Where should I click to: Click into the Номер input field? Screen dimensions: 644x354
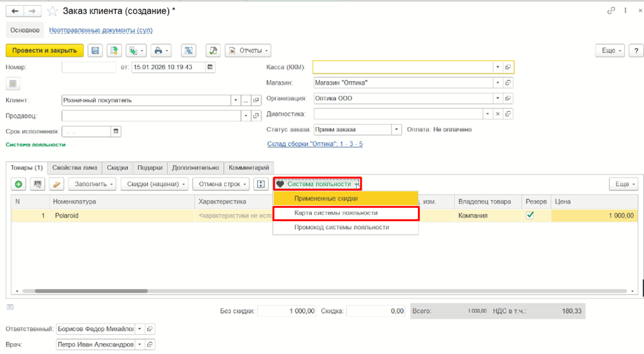pos(89,67)
